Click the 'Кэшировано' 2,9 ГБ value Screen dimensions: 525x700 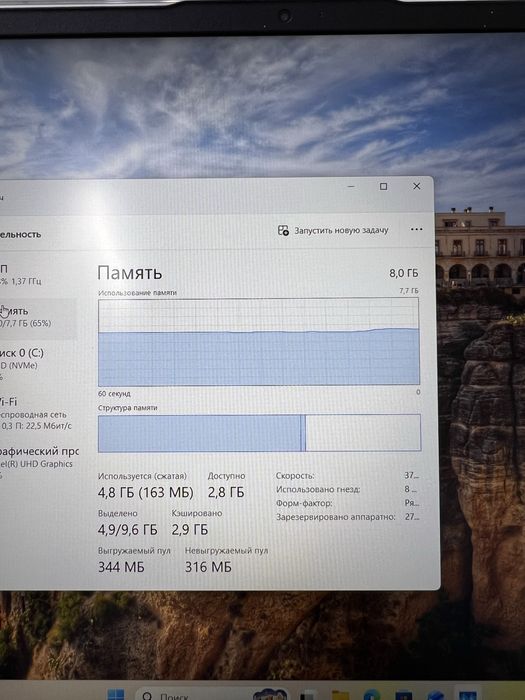(x=190, y=530)
